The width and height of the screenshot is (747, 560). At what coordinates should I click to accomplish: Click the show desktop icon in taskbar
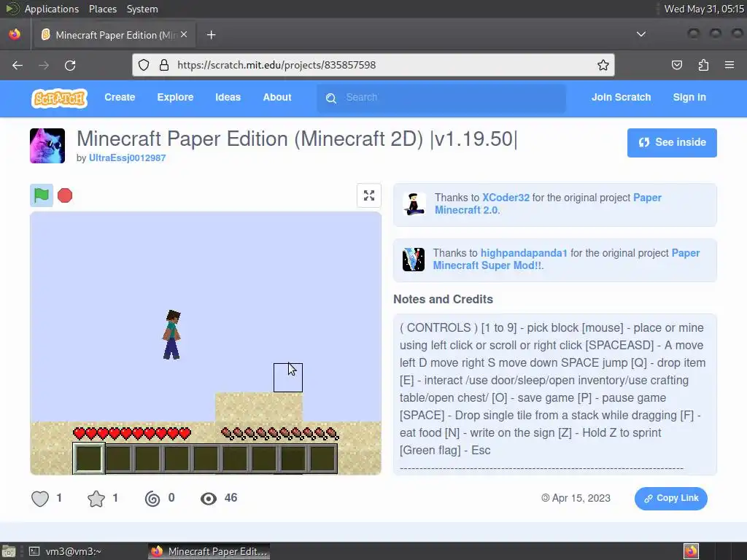pyautogui.click(x=9, y=551)
